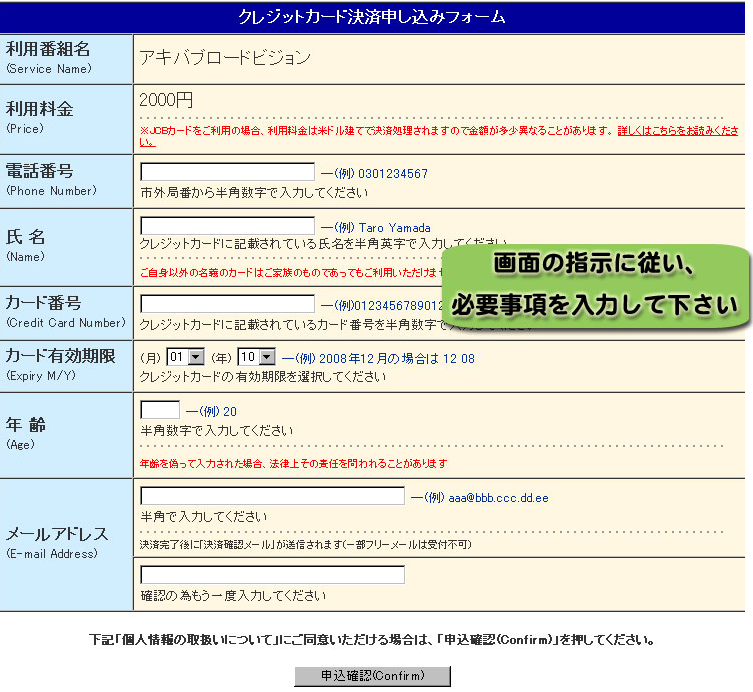Click the phone number input field
The height and width of the screenshot is (692, 753).
(x=228, y=173)
